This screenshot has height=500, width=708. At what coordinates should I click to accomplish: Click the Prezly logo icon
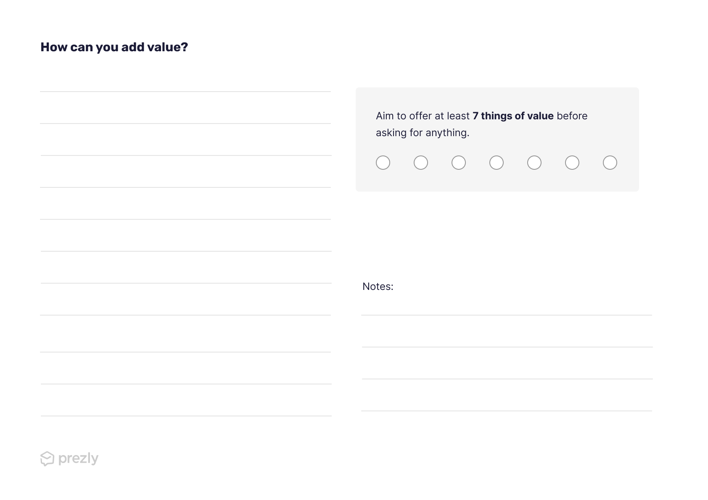pos(47,458)
